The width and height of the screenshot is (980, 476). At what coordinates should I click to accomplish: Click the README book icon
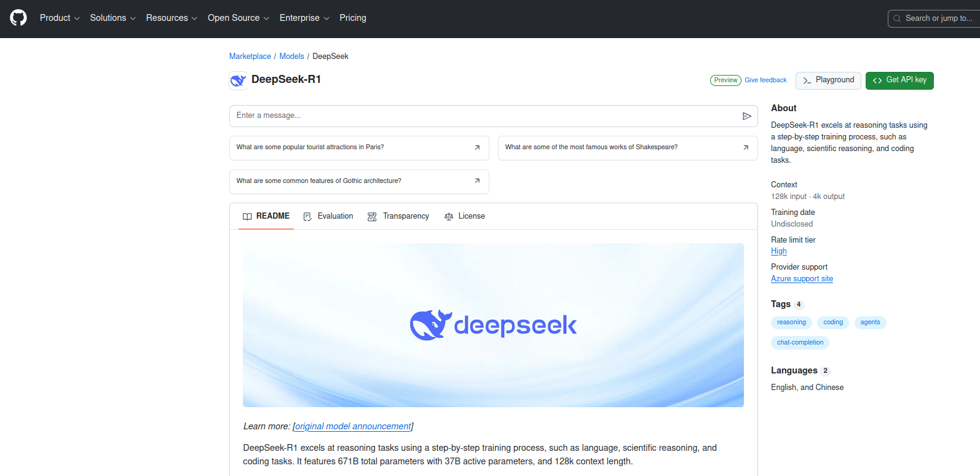(x=247, y=217)
